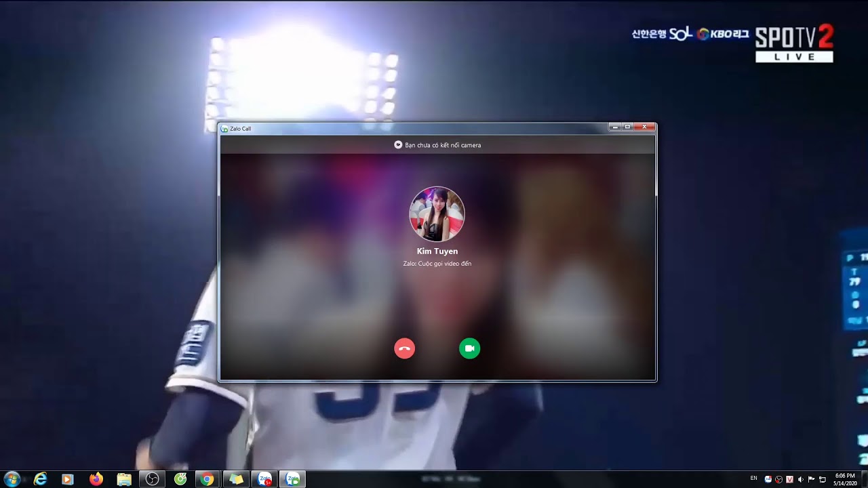
Task: Open the clock showing 6:06 PM
Action: point(844,479)
